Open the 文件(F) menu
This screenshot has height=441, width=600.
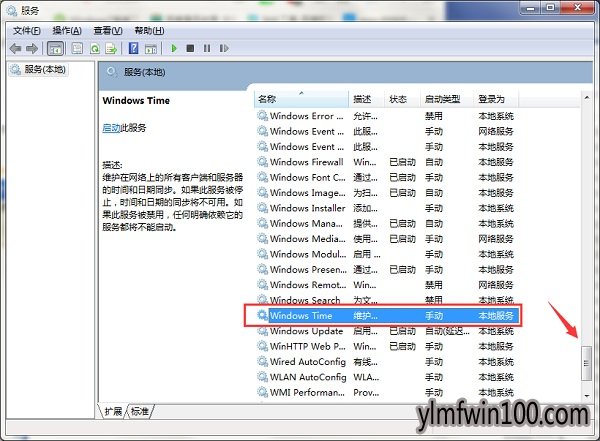26,31
